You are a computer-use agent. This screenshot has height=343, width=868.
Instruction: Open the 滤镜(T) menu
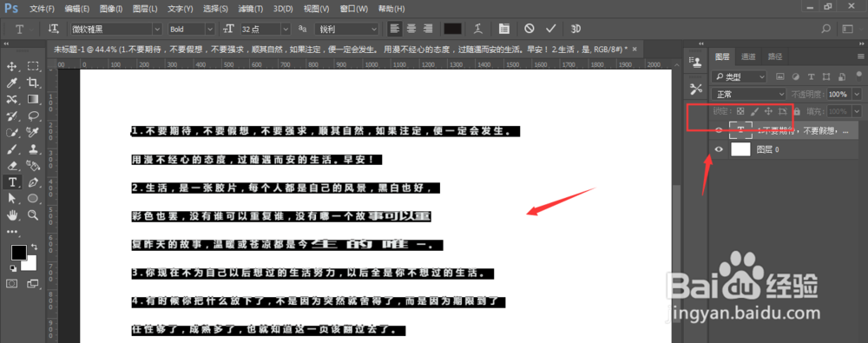tap(250, 9)
